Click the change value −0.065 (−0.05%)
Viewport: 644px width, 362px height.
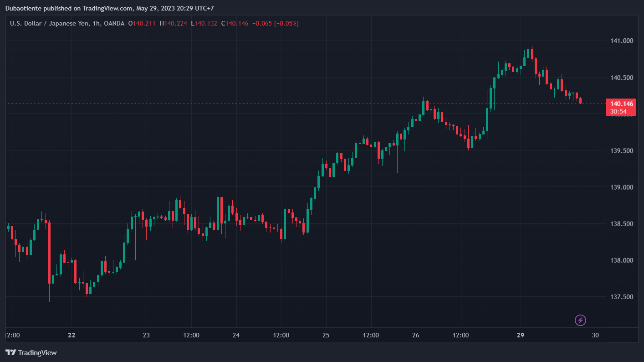(x=276, y=23)
